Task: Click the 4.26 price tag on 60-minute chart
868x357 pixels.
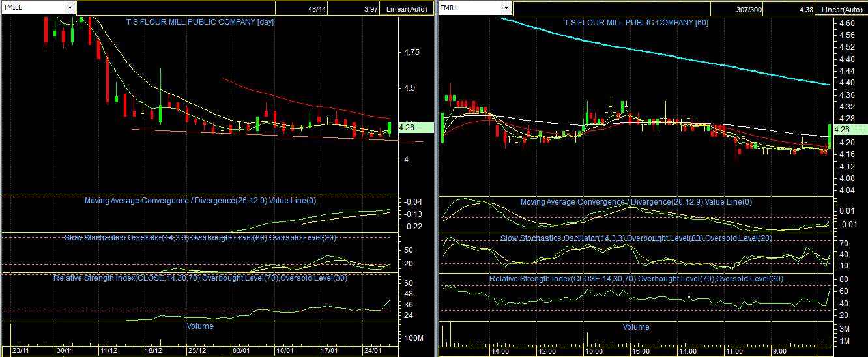Action: (850, 129)
